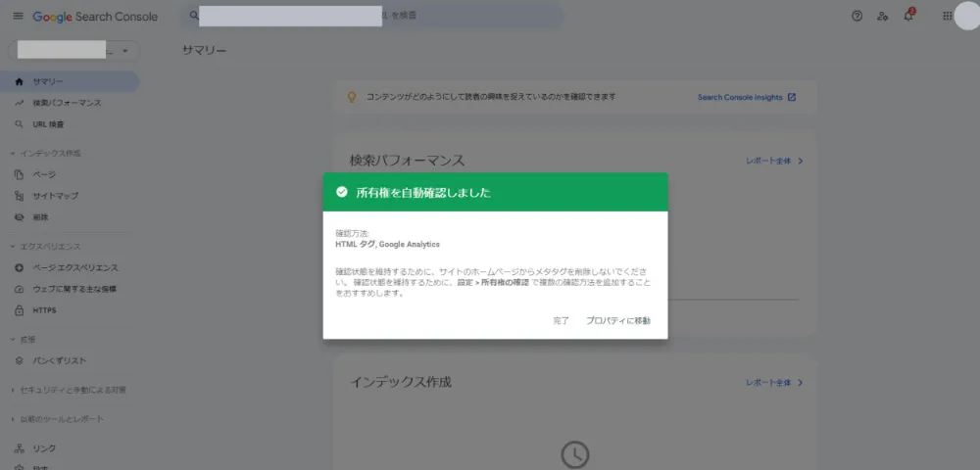Open 検索パフォーマンス in sidebar
Screen dimensions: 980x470
click(x=70, y=103)
